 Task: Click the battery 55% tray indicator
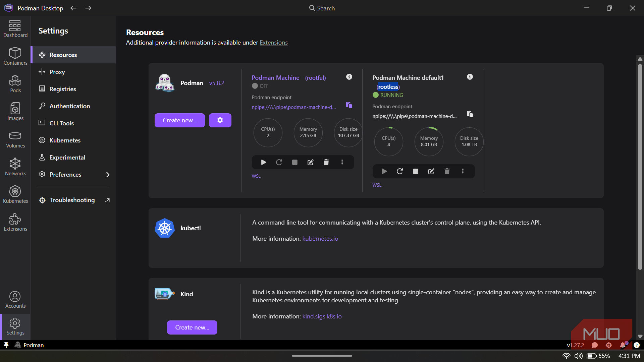[598, 356]
